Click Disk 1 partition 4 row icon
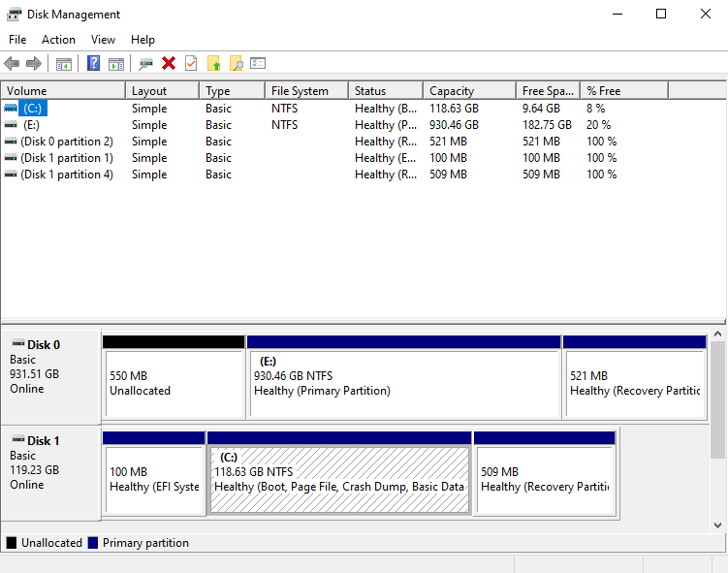The height and width of the screenshot is (573, 728). (11, 175)
